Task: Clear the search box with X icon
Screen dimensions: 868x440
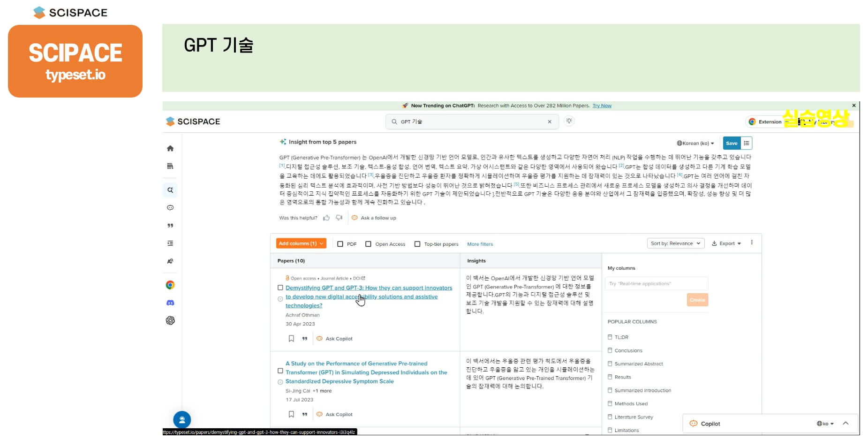Action: 550,121
